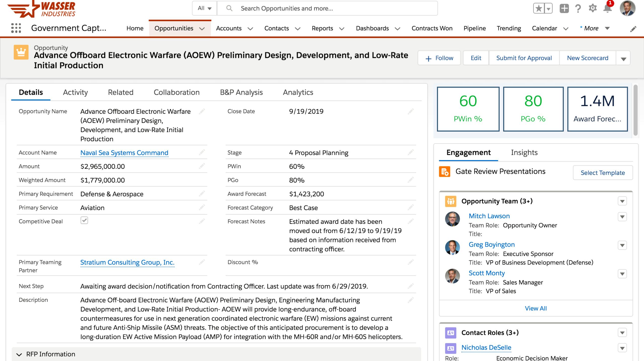
Task: Expand the Dashboards tab chevron
Action: click(x=397, y=29)
